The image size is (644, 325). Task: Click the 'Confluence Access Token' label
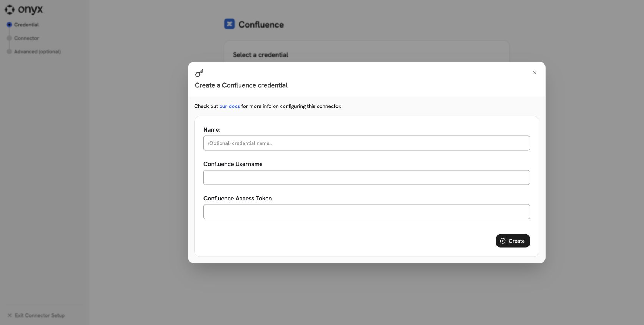[x=237, y=199]
